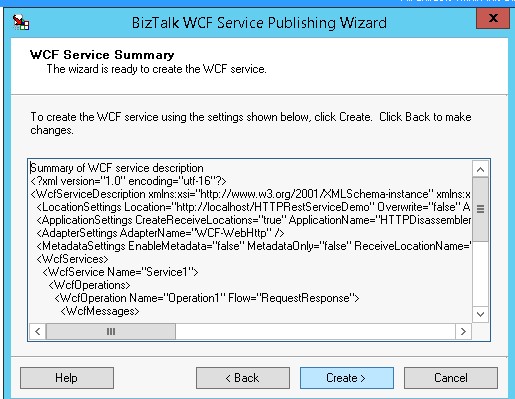Open Help for the wizard
The image size is (515, 399).
(67, 378)
